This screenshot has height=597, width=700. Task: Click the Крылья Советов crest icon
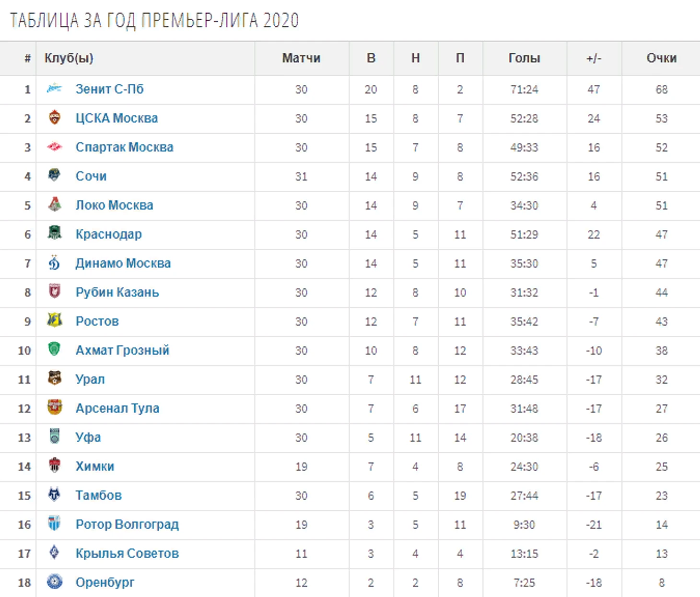click(55, 552)
